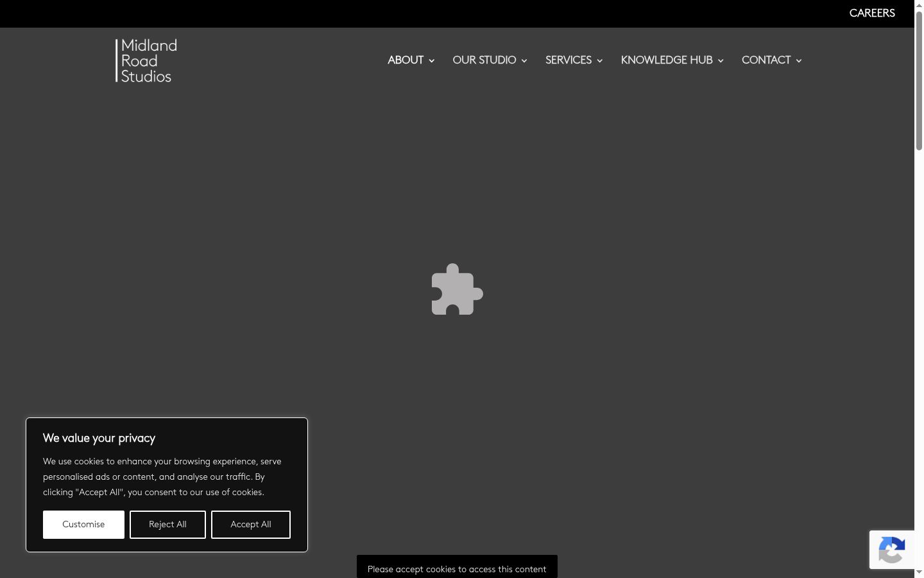Open the ABOUT menu item
The height and width of the screenshot is (578, 924).
click(406, 60)
